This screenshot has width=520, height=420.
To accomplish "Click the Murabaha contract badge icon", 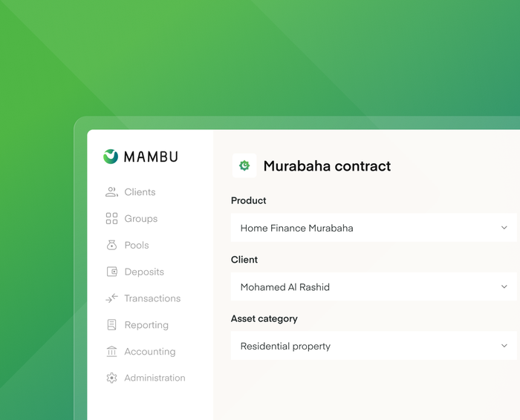I will tap(244, 165).
